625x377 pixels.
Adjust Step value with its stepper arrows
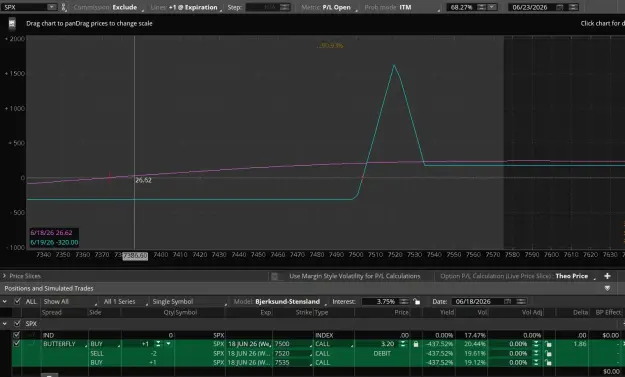click(285, 7)
